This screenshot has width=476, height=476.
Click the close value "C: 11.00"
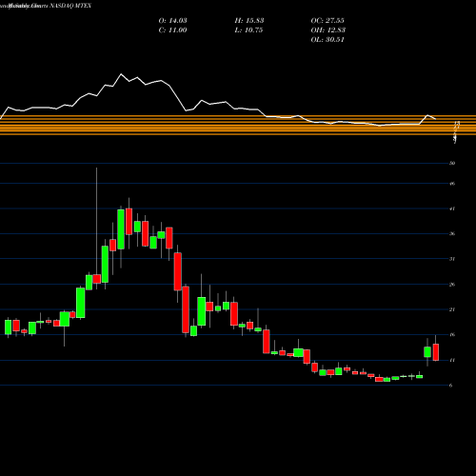point(172,30)
